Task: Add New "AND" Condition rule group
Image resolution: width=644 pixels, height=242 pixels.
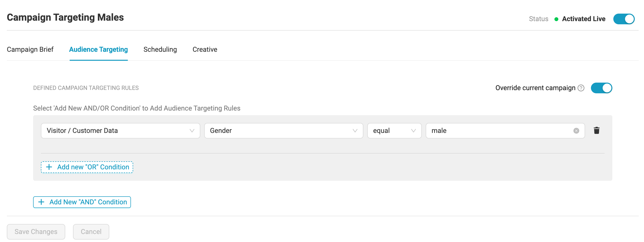Action: point(88,202)
